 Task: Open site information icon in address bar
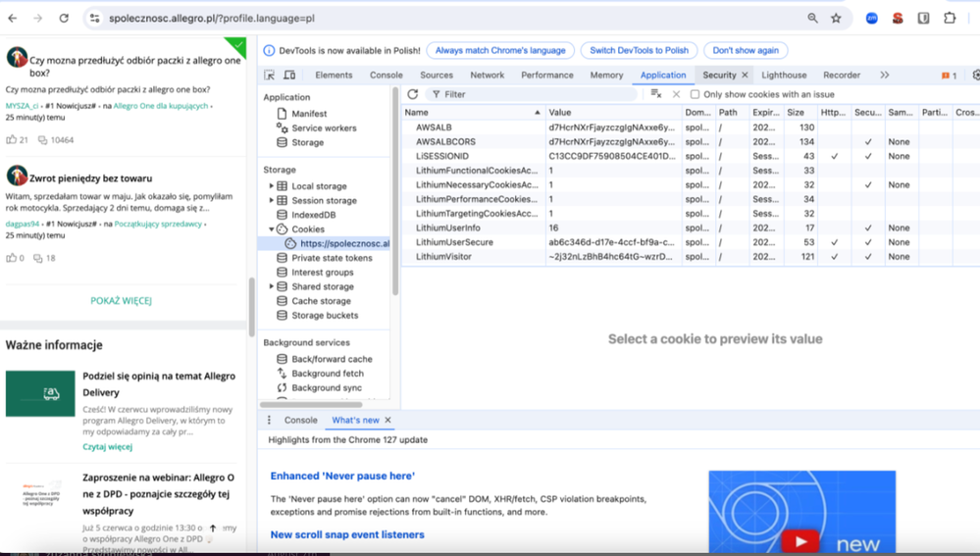point(94,18)
